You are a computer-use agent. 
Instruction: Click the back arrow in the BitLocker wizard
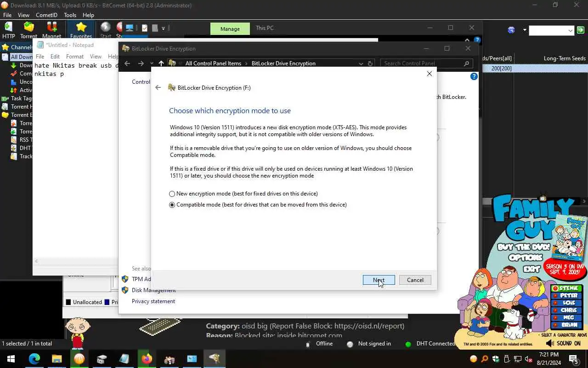[158, 87]
